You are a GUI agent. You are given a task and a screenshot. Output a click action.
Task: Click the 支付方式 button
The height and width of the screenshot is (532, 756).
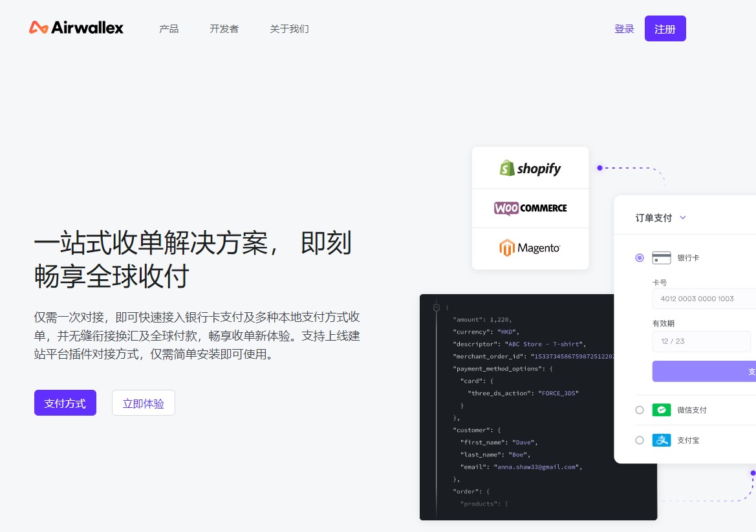click(x=65, y=403)
